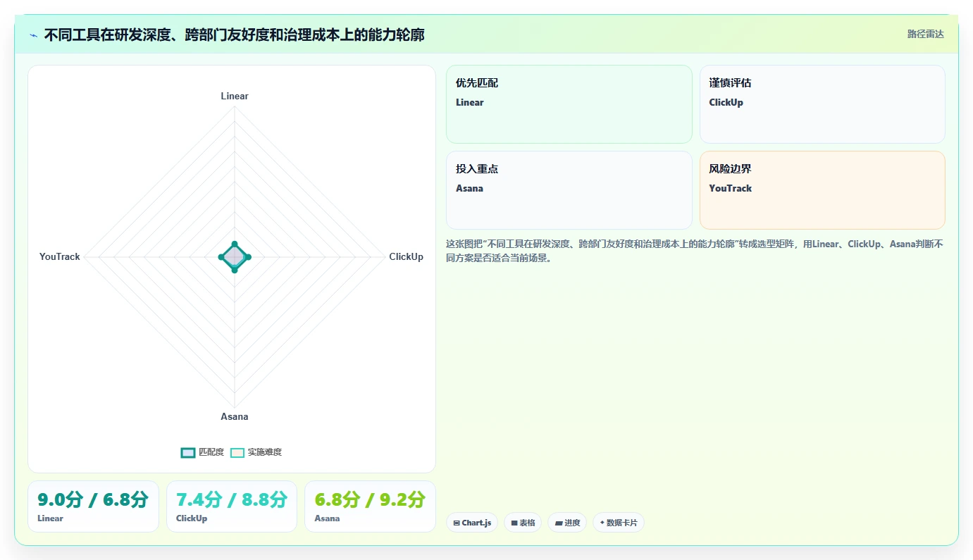
Task: Toggle the 实施难度 legend swatch
Action: (237, 452)
